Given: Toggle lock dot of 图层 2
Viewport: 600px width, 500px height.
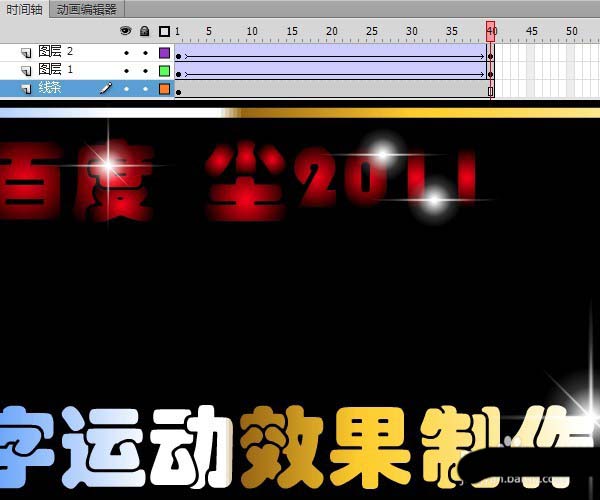Looking at the screenshot, I should click(145, 53).
